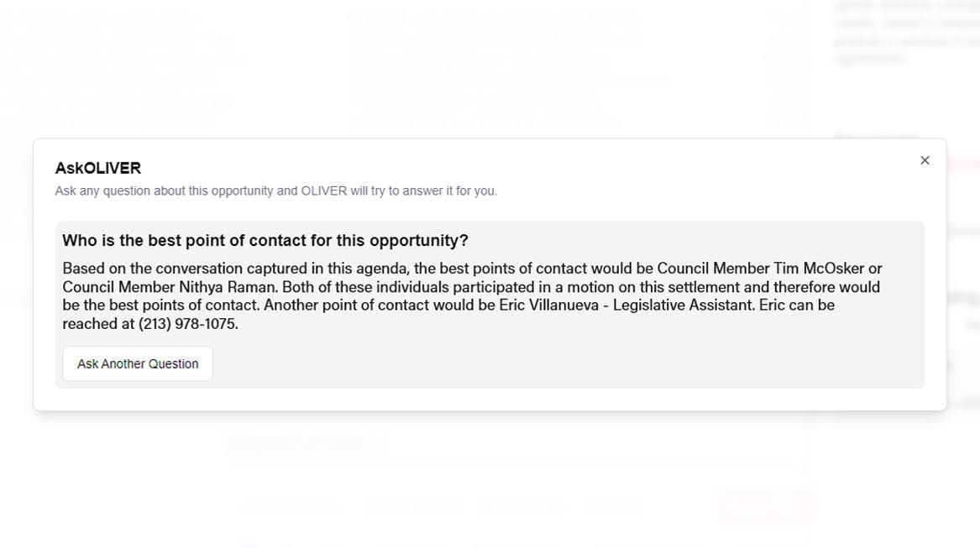Click "Eric can be reached at" text
Viewport: 980px width, 548px height.
(x=796, y=305)
